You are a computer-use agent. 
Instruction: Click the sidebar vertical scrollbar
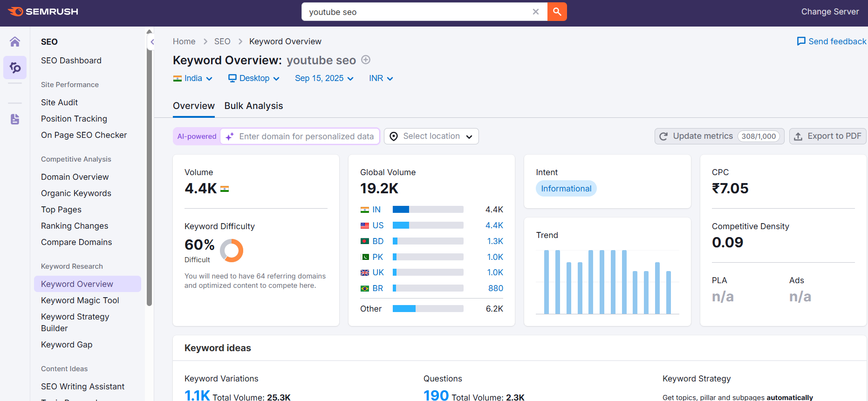[150, 177]
